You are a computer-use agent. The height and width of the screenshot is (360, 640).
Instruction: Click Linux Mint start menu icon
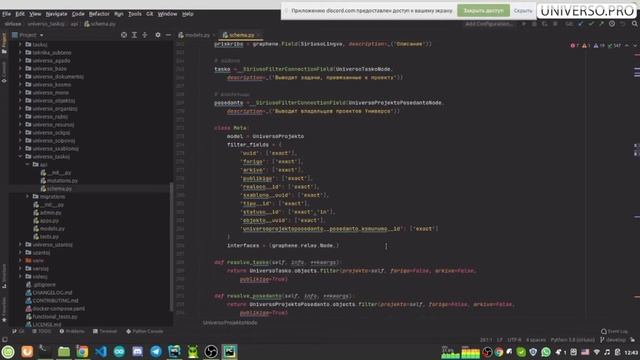[x=8, y=351]
